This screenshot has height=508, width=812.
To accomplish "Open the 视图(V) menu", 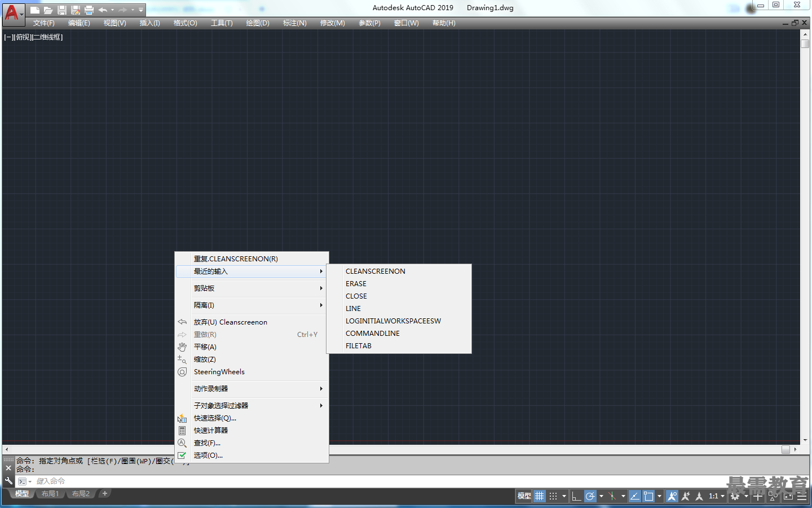I will pyautogui.click(x=114, y=23).
